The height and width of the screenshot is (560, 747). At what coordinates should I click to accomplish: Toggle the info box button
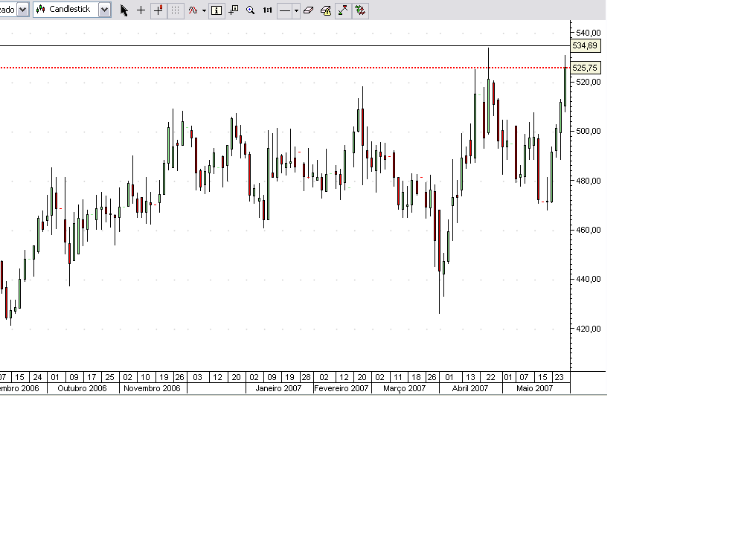pos(217,10)
